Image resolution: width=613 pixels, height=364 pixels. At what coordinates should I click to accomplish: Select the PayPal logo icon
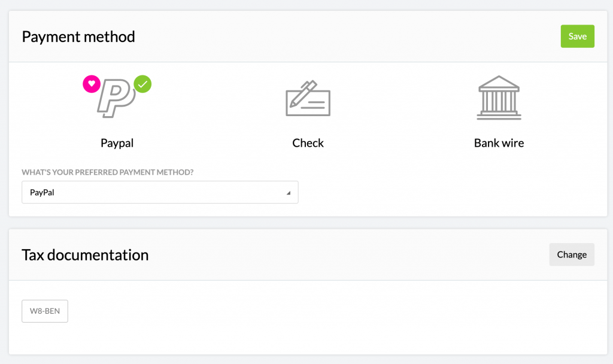click(x=117, y=98)
